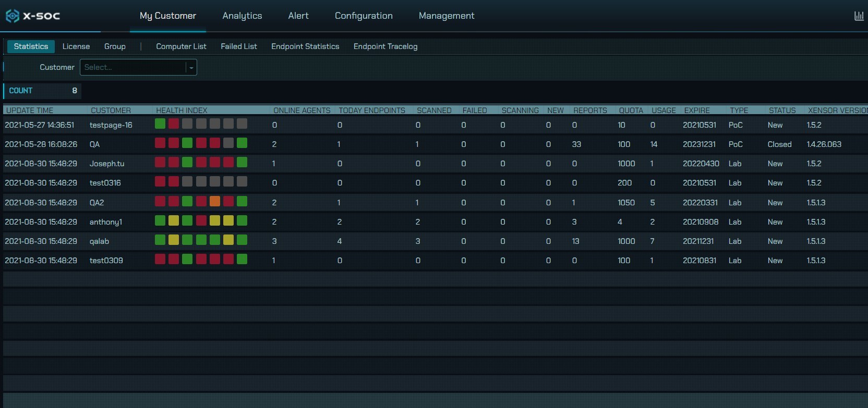This screenshot has width=868, height=408.
Task: Open the Computer List tab
Action: (181, 46)
